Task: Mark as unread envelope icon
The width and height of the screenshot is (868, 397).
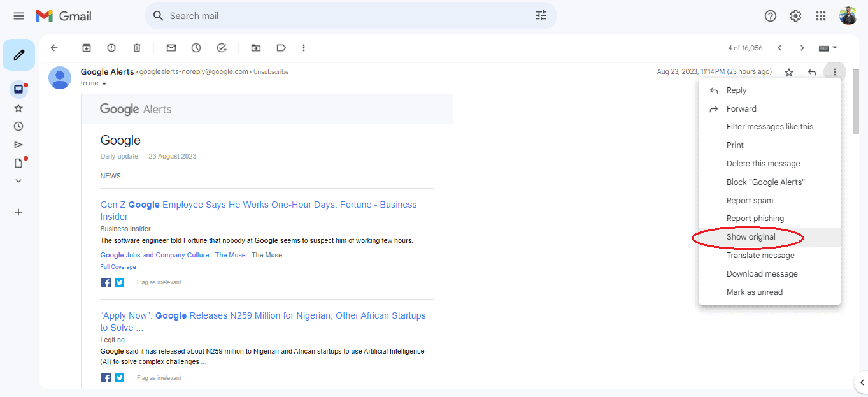Action: (x=171, y=48)
